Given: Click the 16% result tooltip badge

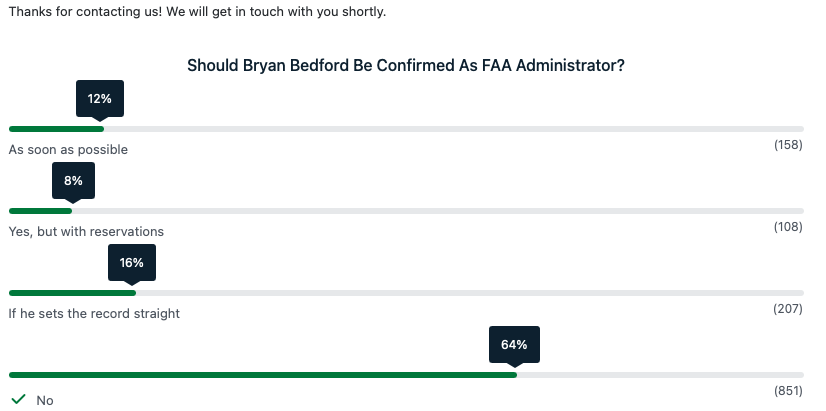Looking at the screenshot, I should pos(132,263).
